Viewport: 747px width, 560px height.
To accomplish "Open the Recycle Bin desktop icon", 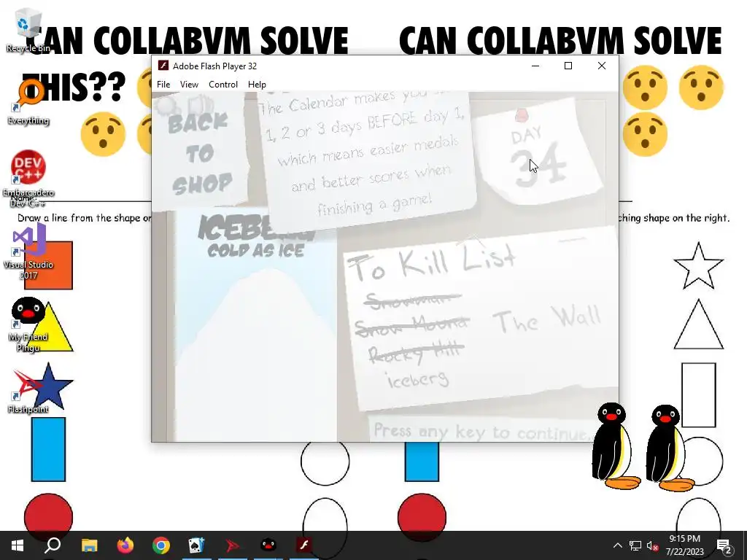I will pos(28,31).
